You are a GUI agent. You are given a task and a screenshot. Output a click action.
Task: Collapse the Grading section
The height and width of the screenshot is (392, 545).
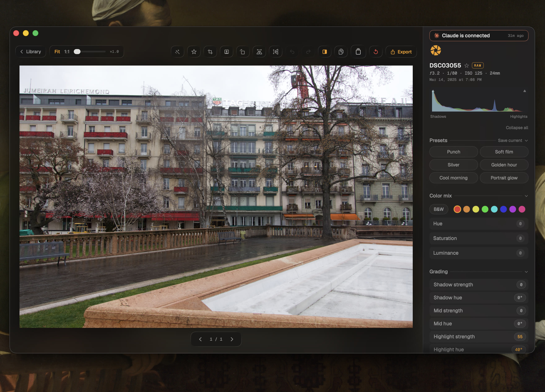[x=526, y=272]
